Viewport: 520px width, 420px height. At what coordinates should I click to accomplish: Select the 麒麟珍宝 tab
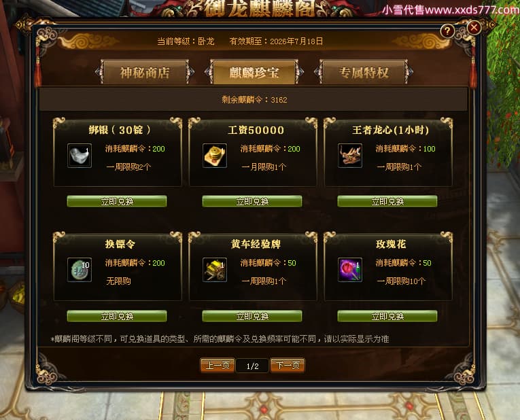coord(254,72)
